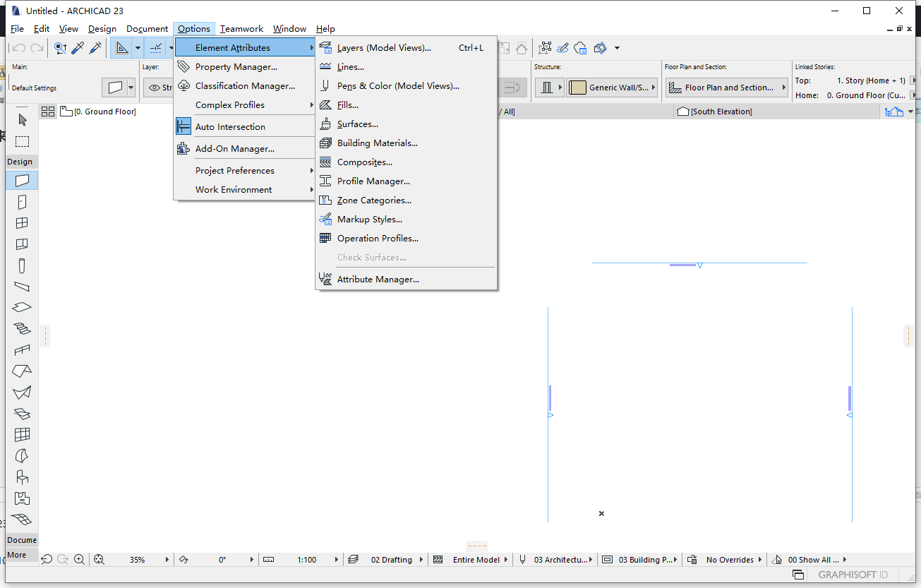Image resolution: width=921 pixels, height=588 pixels.
Task: Open Default Settings wall dropdown arrow
Action: (x=131, y=88)
